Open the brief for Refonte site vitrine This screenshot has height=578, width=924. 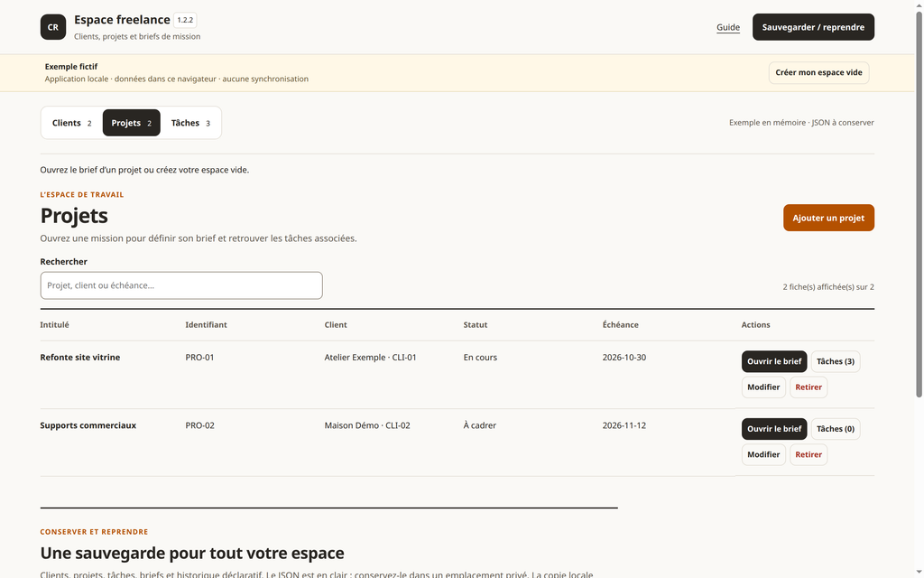774,361
